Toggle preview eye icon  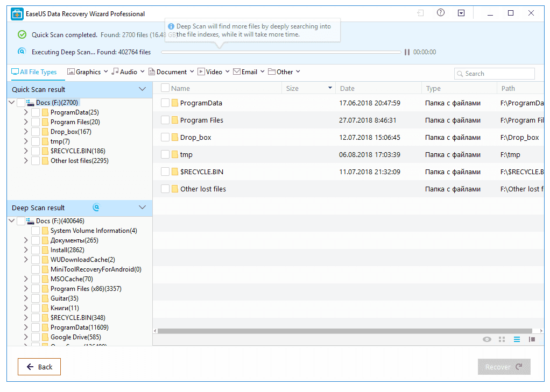click(x=487, y=339)
